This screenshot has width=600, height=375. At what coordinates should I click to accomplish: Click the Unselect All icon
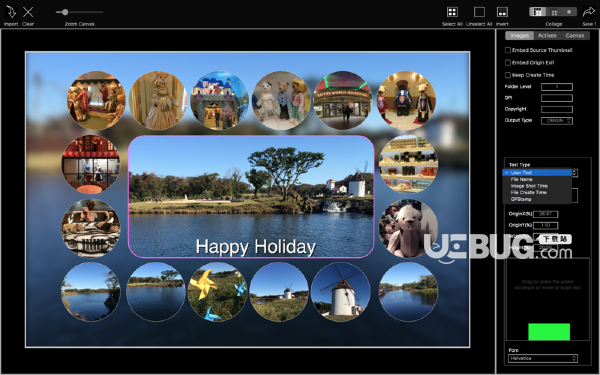click(479, 12)
